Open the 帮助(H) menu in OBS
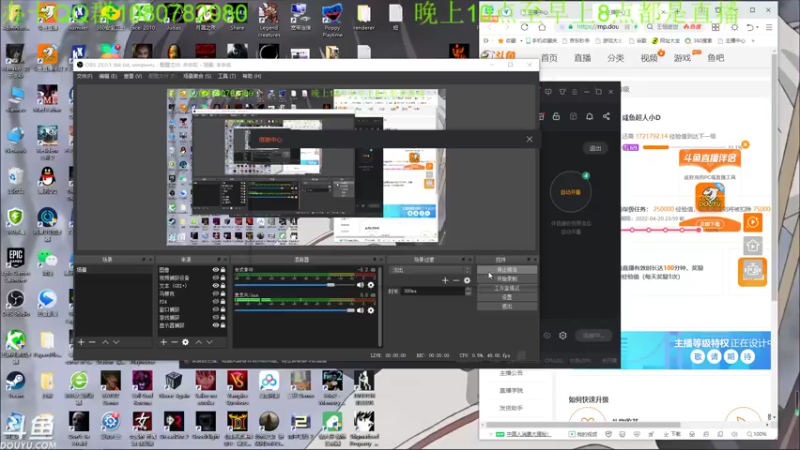The height and width of the screenshot is (450, 800). (252, 76)
